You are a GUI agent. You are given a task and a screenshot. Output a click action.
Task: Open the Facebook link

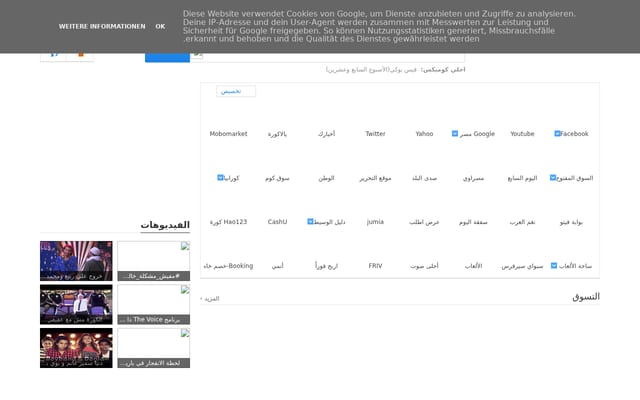[x=574, y=133]
